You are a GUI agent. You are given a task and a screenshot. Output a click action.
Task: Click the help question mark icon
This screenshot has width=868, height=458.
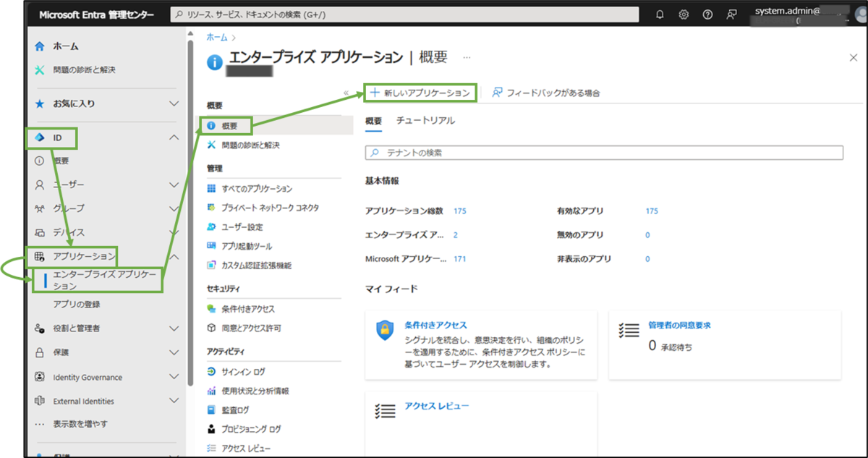tap(707, 14)
